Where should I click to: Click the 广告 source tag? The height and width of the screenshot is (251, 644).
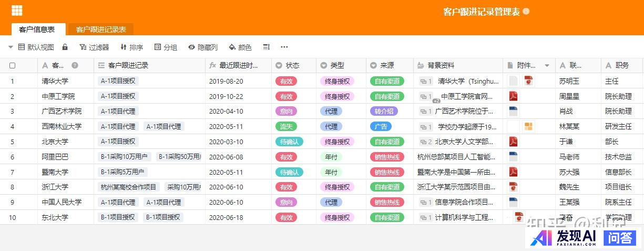click(381, 126)
